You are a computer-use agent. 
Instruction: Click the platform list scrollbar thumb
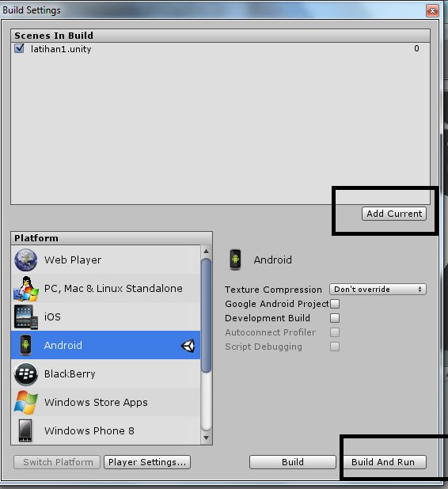tap(206, 315)
